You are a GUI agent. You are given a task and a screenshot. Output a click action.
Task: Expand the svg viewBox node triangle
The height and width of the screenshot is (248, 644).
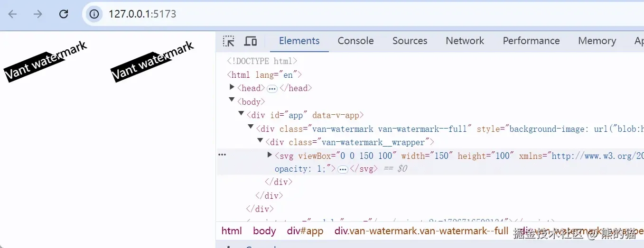pyautogui.click(x=270, y=155)
